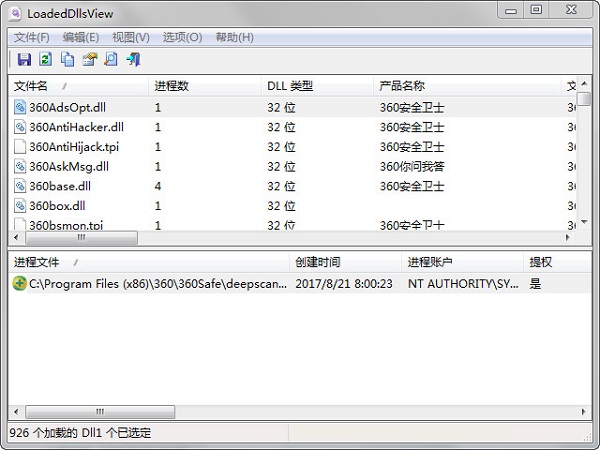
Task: Click the DLL list horizontal scroll right arrow
Action: pos(568,238)
